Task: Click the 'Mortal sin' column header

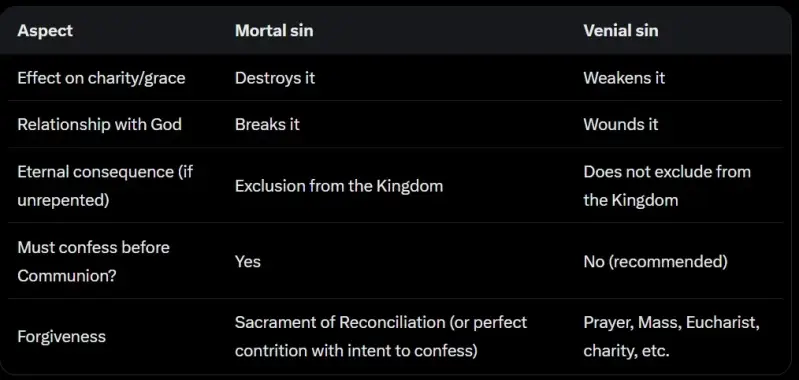Action: coord(274,31)
